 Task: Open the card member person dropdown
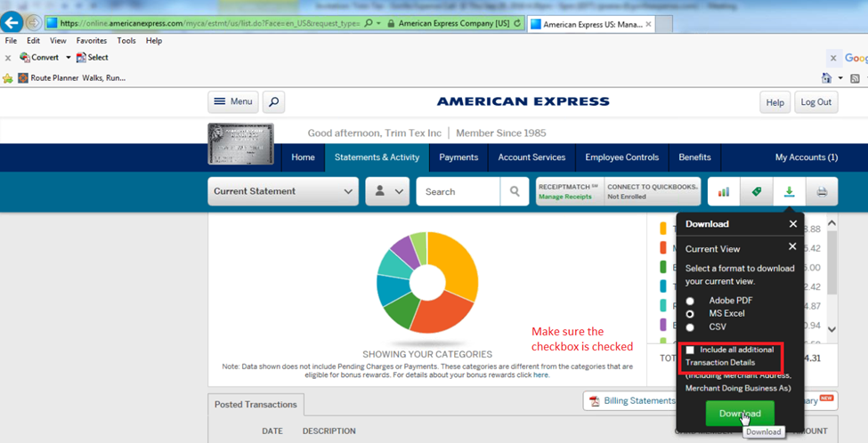pos(387,191)
